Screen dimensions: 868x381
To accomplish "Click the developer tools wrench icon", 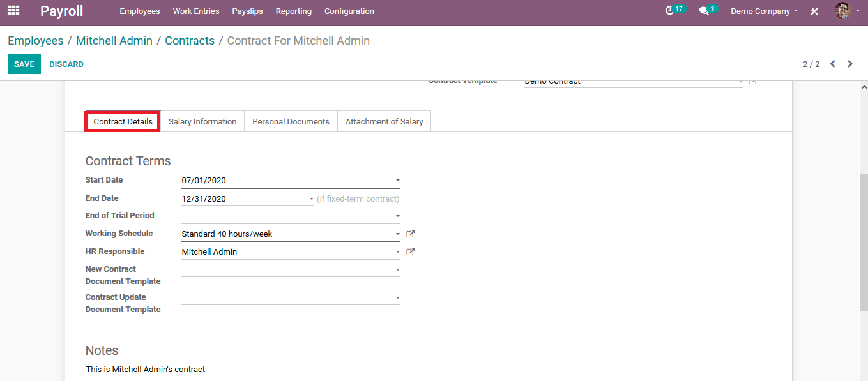I will [x=812, y=11].
